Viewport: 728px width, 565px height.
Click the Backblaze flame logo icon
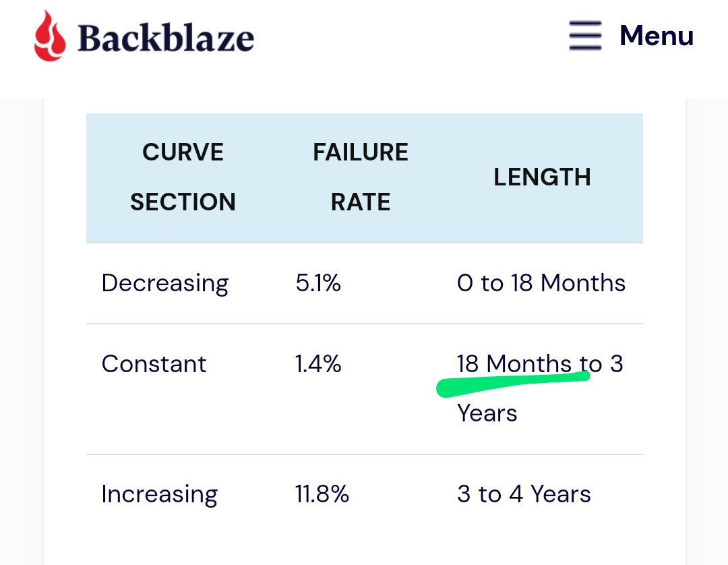pos(50,36)
